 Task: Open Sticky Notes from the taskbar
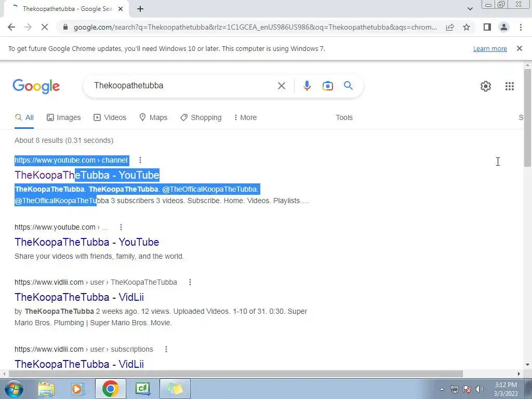175,389
